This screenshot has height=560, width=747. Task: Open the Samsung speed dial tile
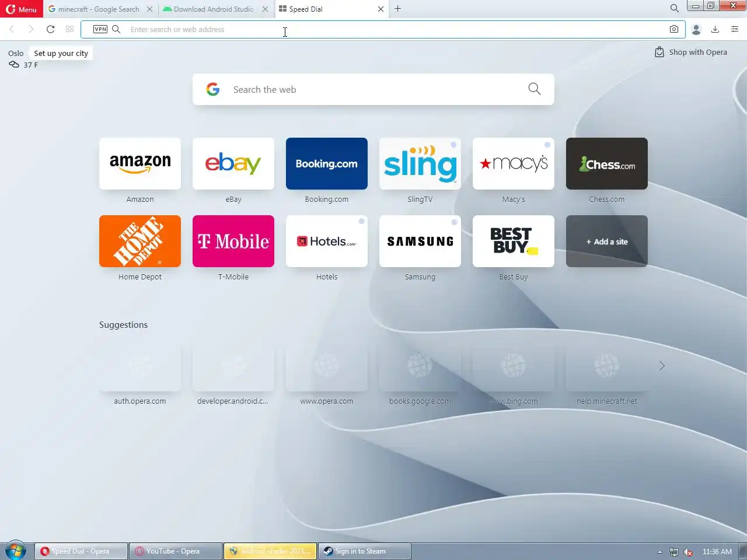(420, 241)
